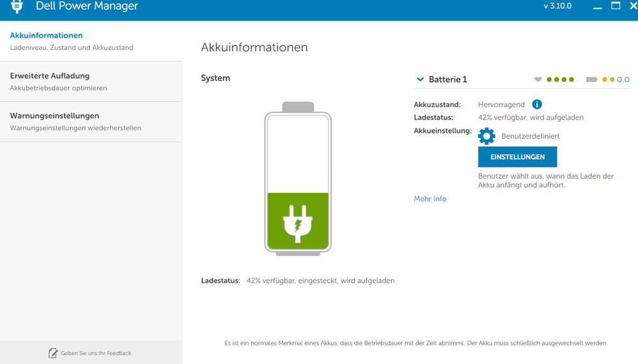The height and width of the screenshot is (364, 638).
Task: Click the Dell Power Manager plug logo
Action: (x=17, y=6)
